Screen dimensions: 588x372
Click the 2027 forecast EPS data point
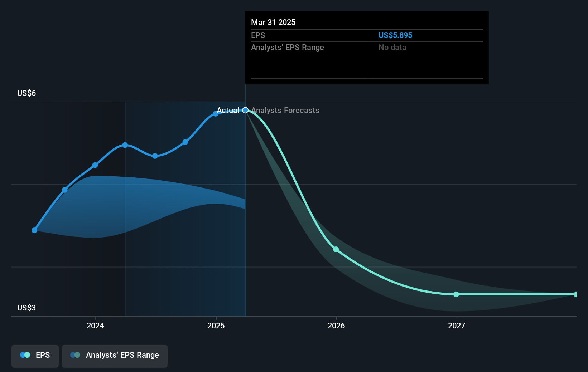pos(456,294)
